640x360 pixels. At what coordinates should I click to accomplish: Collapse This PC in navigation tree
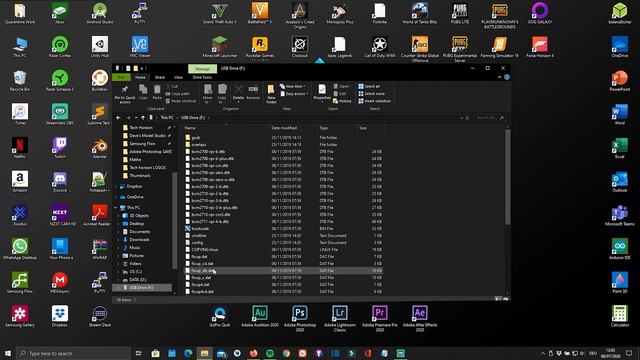[x=116, y=207]
